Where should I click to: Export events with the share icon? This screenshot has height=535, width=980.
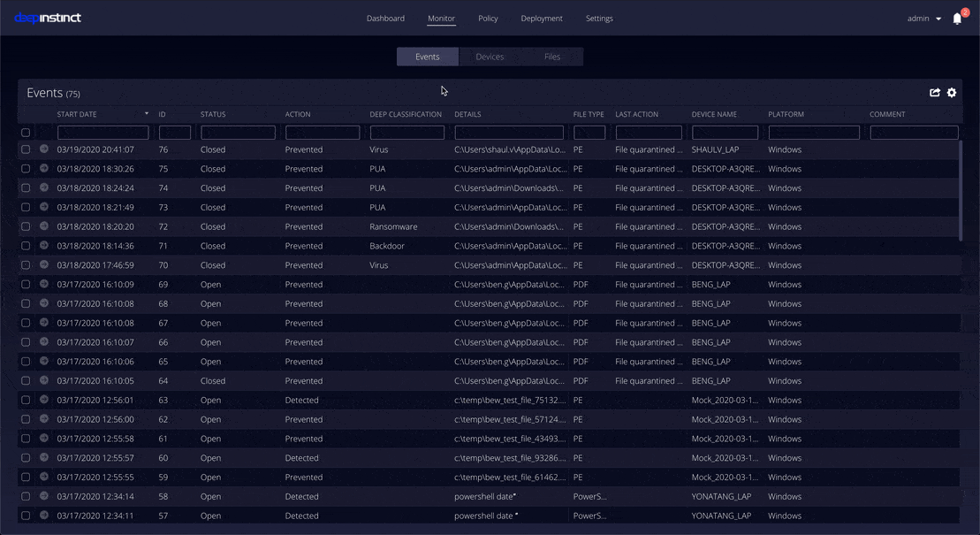tap(935, 93)
